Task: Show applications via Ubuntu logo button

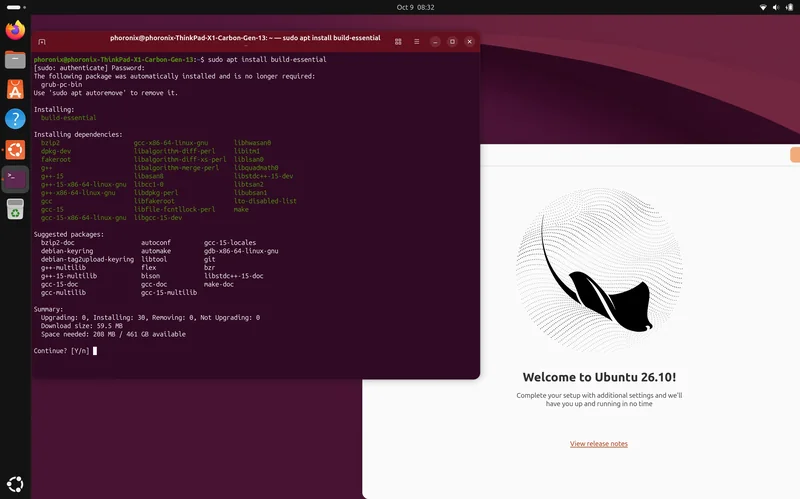Action: [15, 484]
